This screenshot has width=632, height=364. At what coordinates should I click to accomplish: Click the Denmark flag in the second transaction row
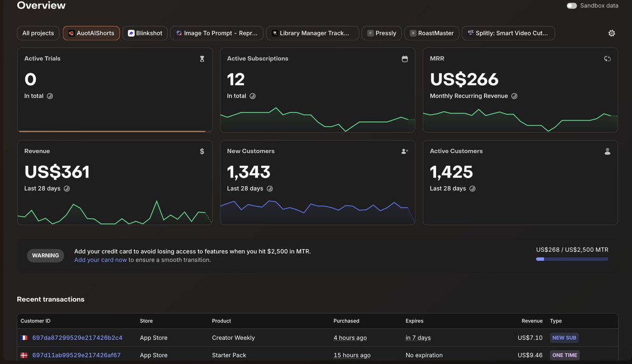tap(24, 356)
